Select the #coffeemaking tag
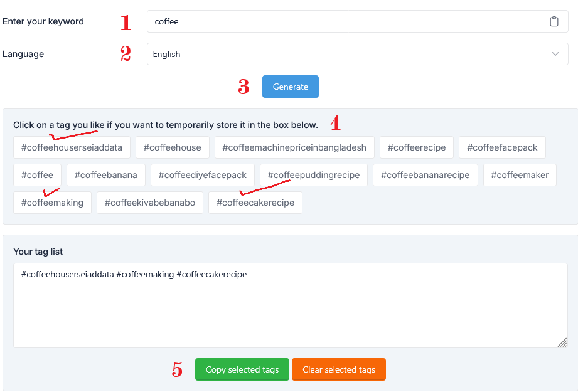The width and height of the screenshot is (578, 392). pyautogui.click(x=52, y=203)
